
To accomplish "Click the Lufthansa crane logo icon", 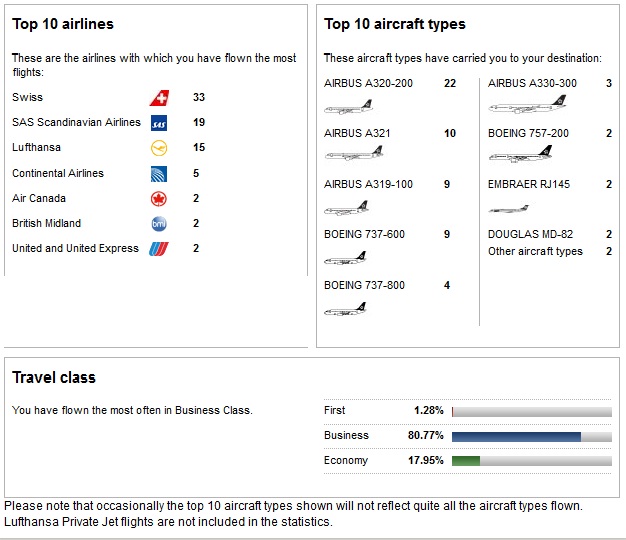I will 158,148.
